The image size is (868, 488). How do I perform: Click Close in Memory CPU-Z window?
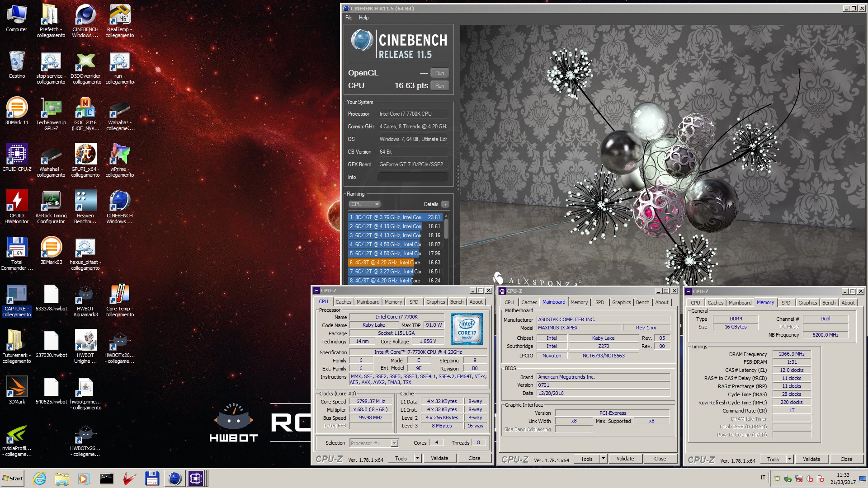click(x=846, y=459)
